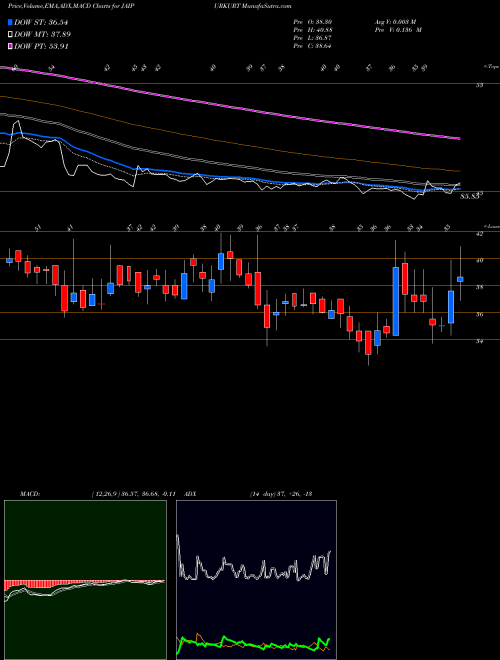Select the 'DOW MT: 37.59' legend label
Viewport: 500px width, 660px height.
42,34
